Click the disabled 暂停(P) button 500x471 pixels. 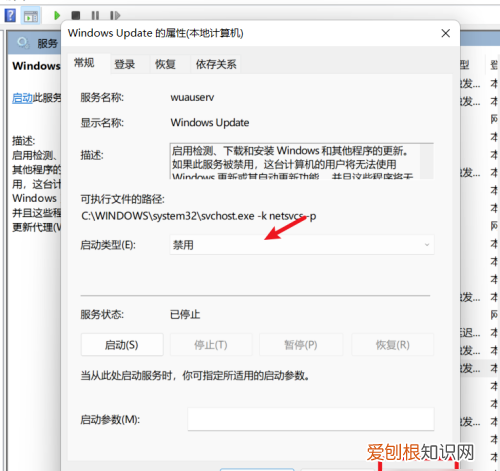coord(301,345)
